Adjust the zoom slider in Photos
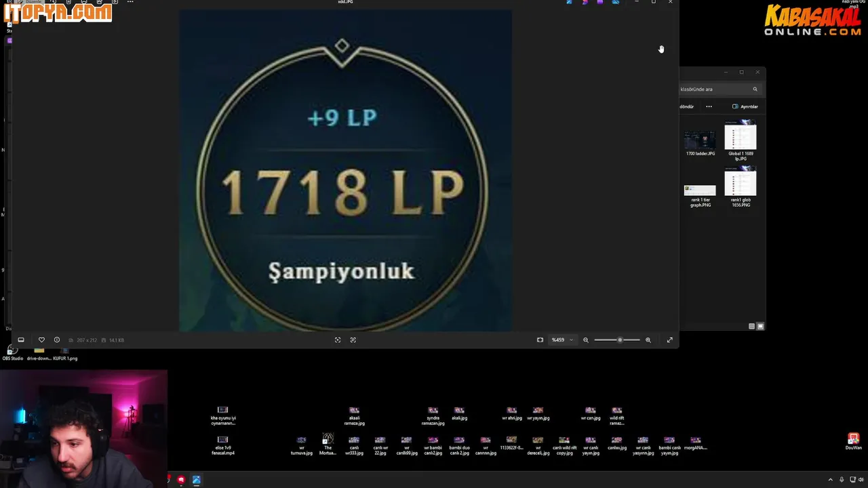This screenshot has height=488, width=868. click(x=617, y=340)
